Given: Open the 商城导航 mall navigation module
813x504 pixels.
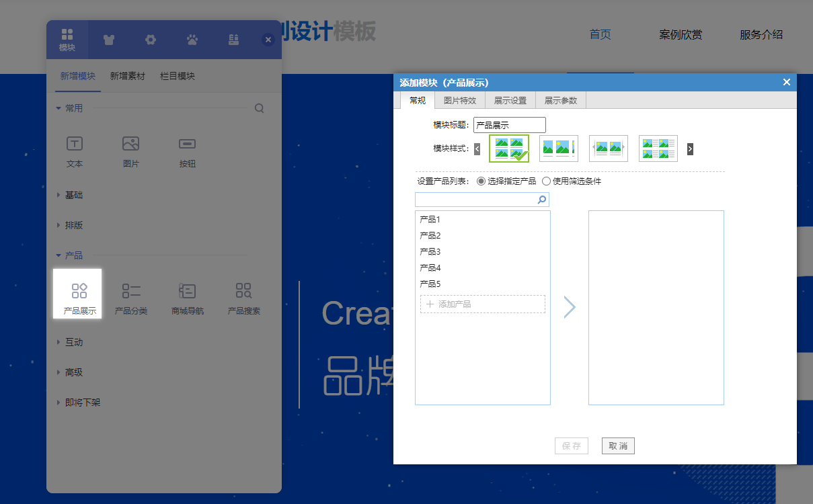Looking at the screenshot, I should click(x=187, y=294).
